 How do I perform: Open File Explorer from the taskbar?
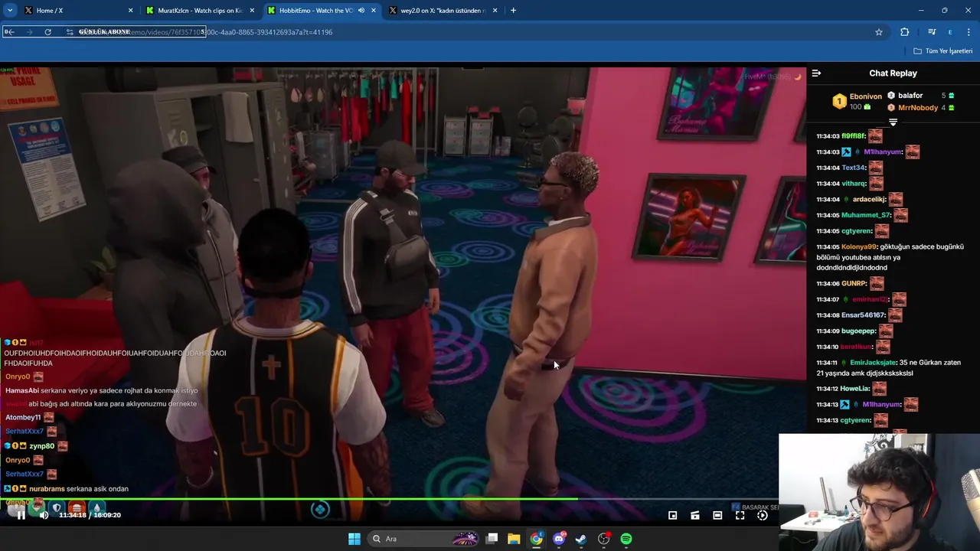point(514,539)
